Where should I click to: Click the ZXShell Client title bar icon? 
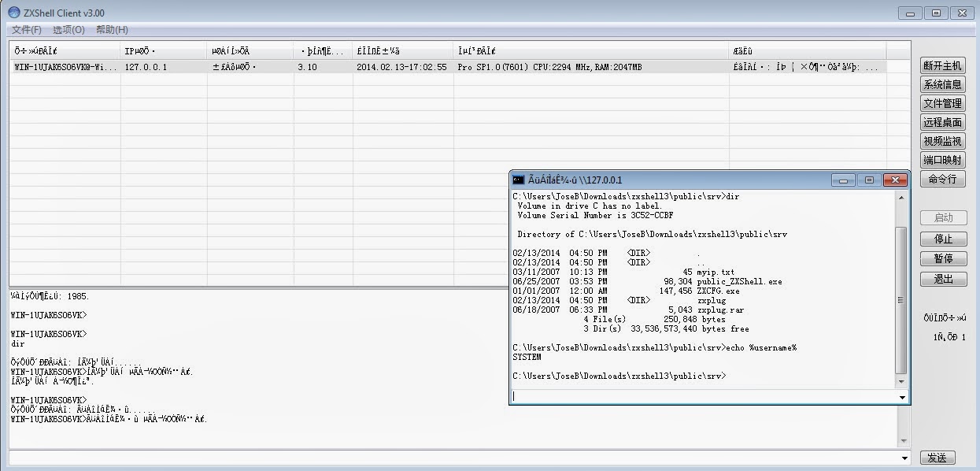click(14, 13)
